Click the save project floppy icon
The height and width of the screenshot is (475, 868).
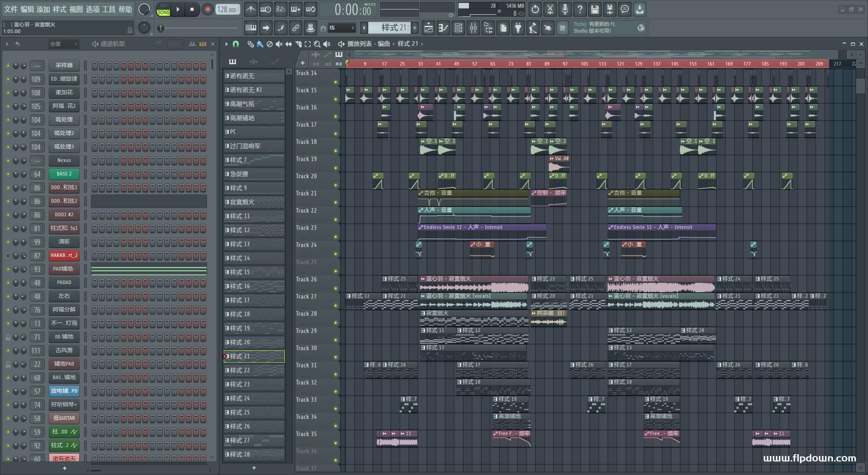(594, 9)
